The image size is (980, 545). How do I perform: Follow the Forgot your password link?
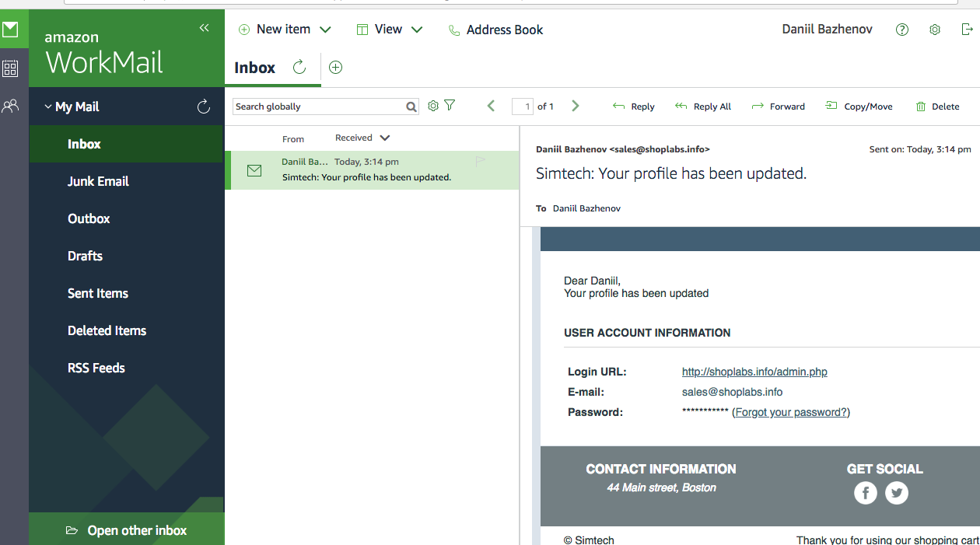[x=791, y=412]
